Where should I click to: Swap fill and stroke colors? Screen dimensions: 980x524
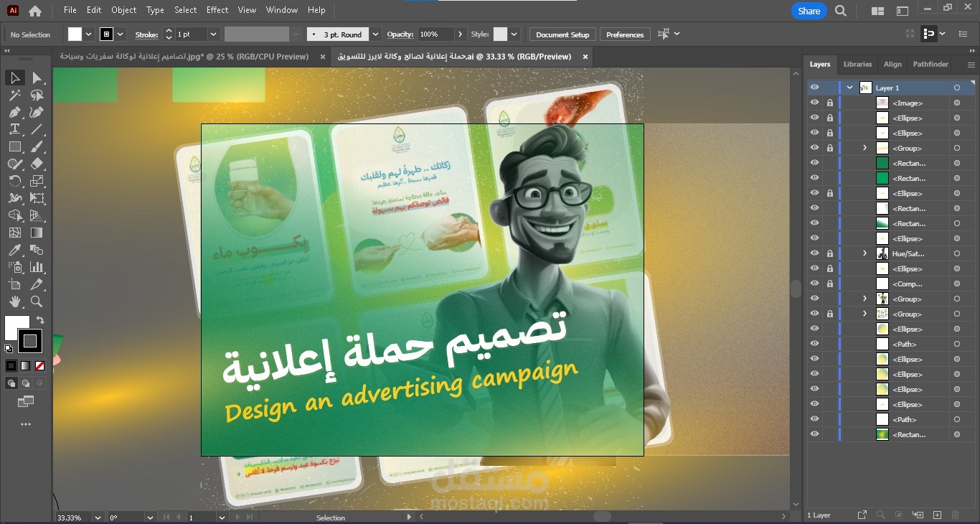click(41, 320)
